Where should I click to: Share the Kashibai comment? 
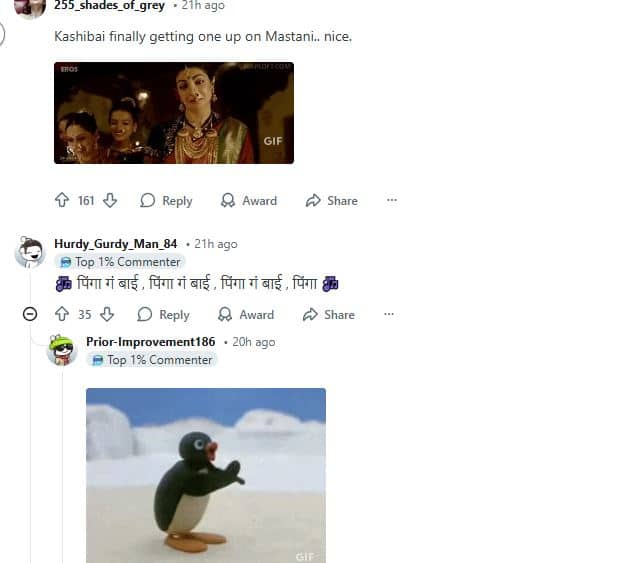click(x=331, y=200)
